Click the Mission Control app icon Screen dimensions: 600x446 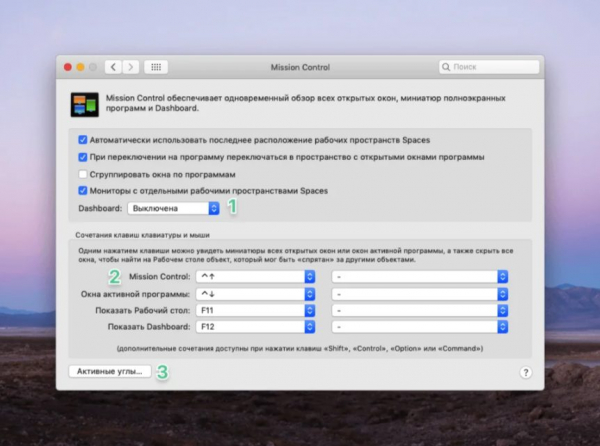(85, 104)
